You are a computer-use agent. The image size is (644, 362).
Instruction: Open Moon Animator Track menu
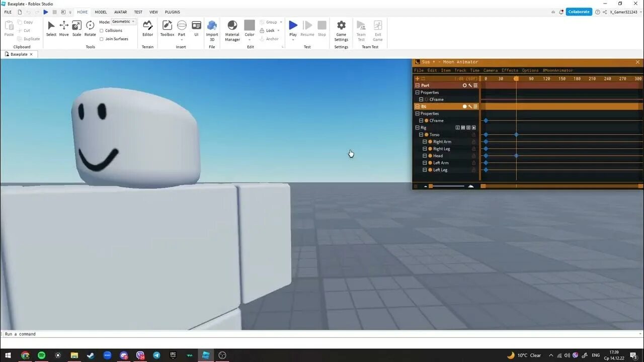coord(460,70)
